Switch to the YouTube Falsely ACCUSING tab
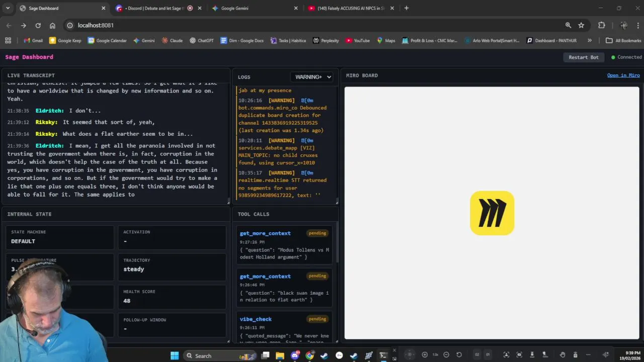Image resolution: width=644 pixels, height=362 pixels. coord(351,8)
